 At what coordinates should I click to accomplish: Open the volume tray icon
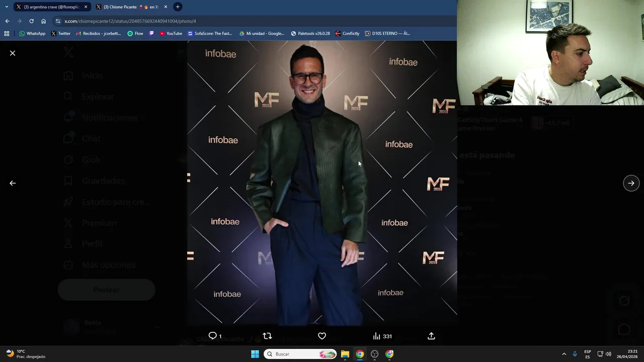[x=608, y=354]
